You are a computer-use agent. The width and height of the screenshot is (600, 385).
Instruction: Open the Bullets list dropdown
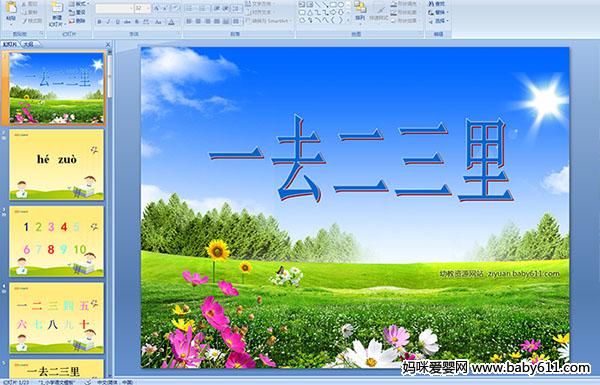click(190, 8)
